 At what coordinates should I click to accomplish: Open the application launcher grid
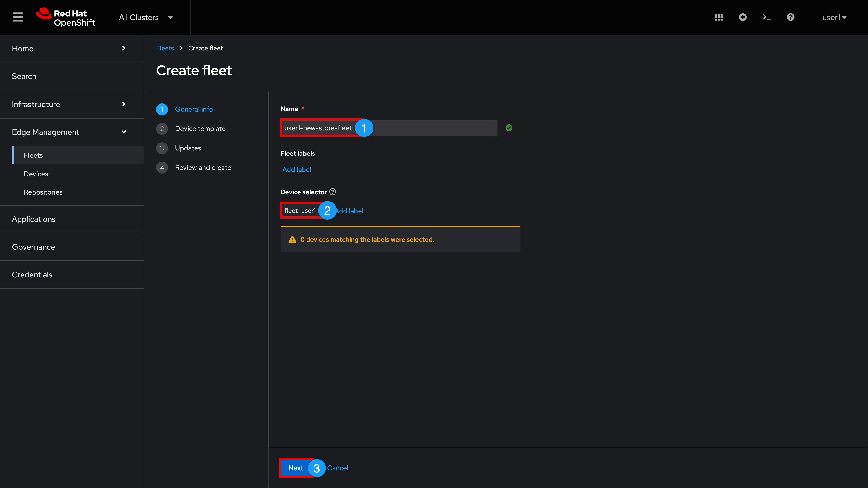coord(719,17)
